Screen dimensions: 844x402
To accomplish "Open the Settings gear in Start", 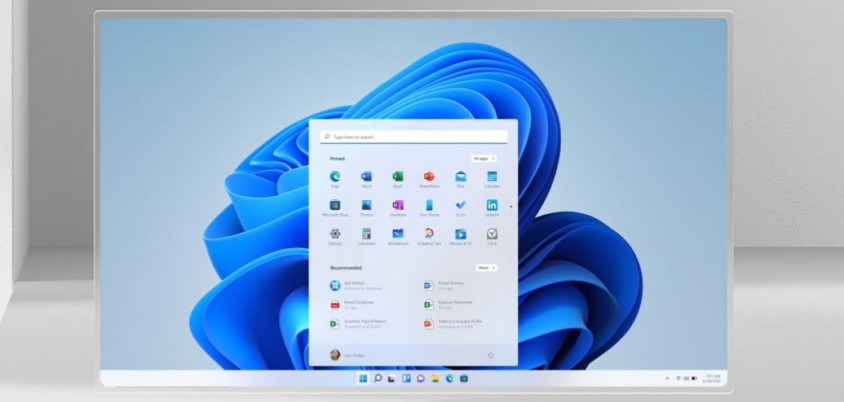I will click(x=335, y=234).
